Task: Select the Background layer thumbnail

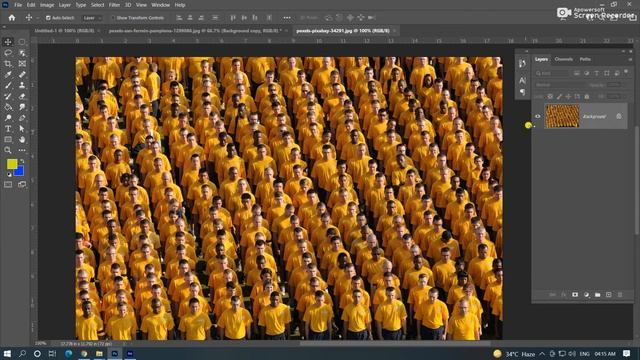Action: [562, 116]
